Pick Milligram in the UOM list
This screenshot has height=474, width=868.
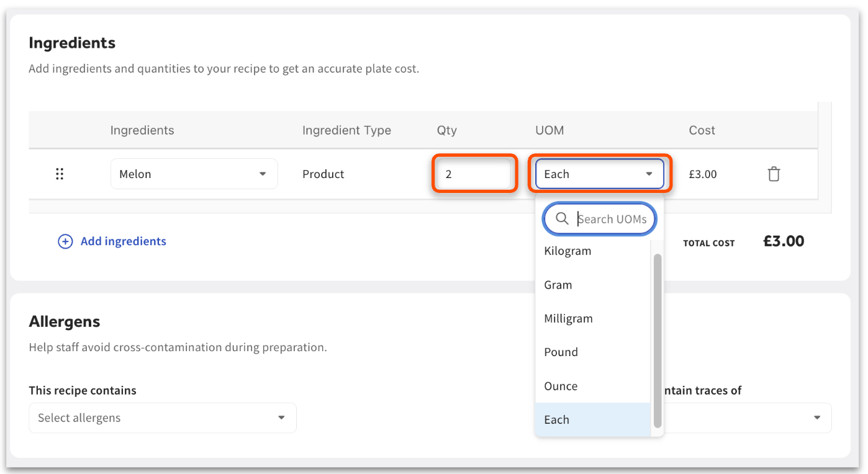tap(568, 319)
